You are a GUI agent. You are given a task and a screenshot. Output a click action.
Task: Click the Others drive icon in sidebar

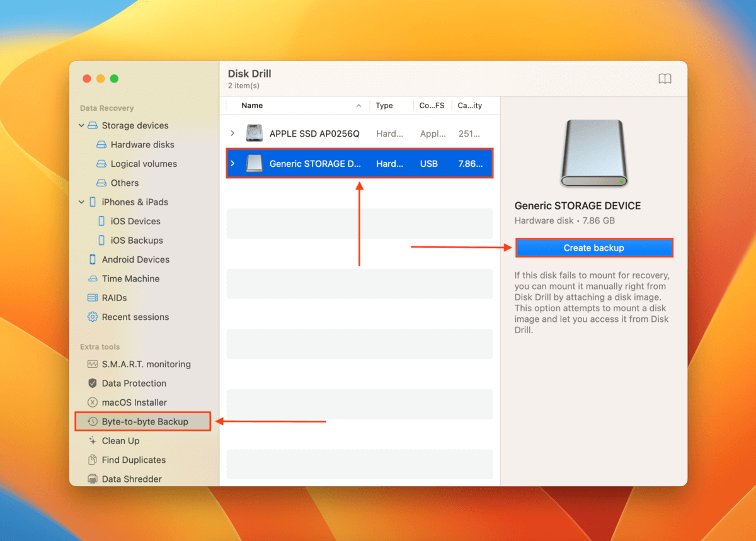[101, 183]
